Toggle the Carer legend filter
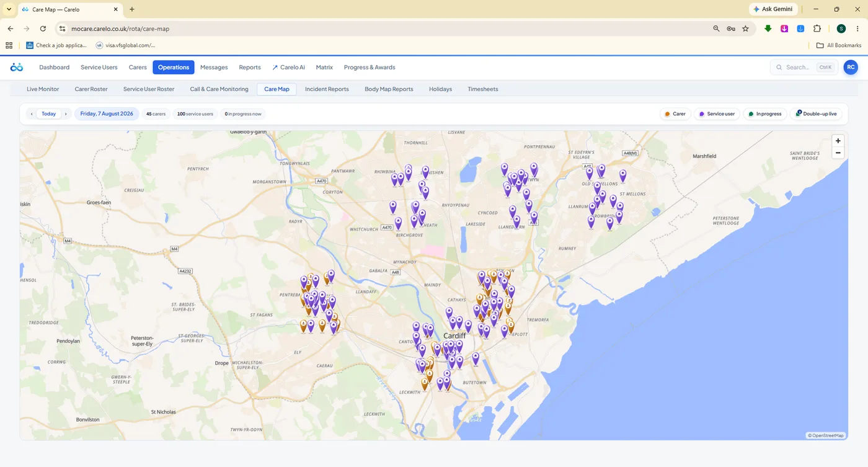The image size is (868, 467). 675,114
